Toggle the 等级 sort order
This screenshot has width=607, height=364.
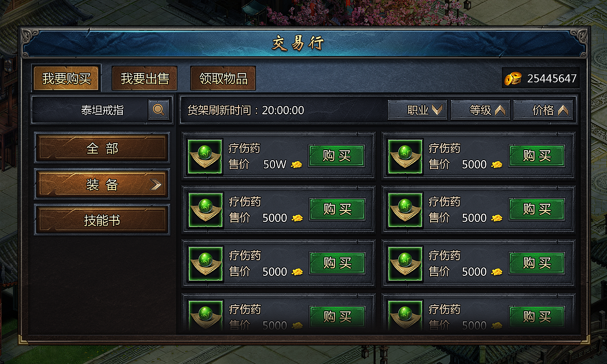(480, 110)
